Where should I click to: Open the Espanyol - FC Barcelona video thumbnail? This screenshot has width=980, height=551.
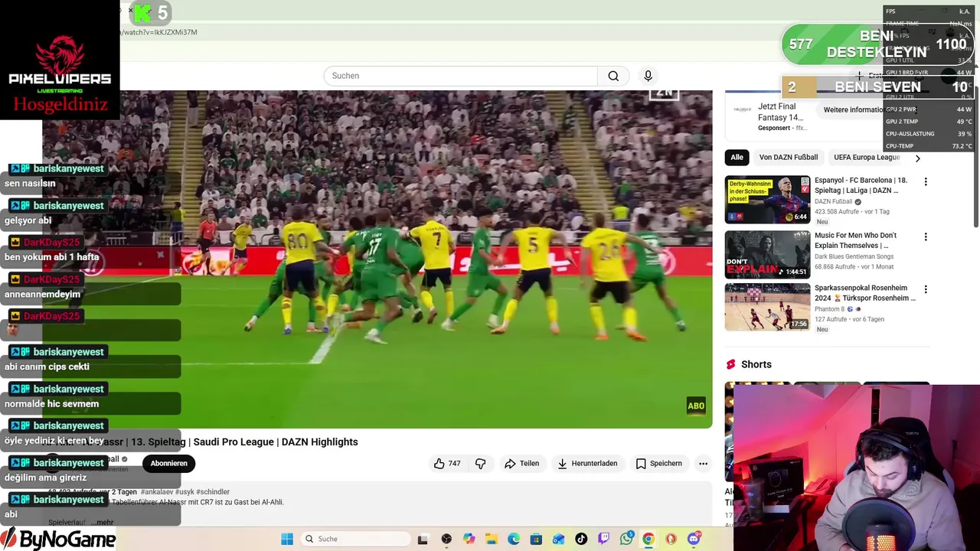767,200
